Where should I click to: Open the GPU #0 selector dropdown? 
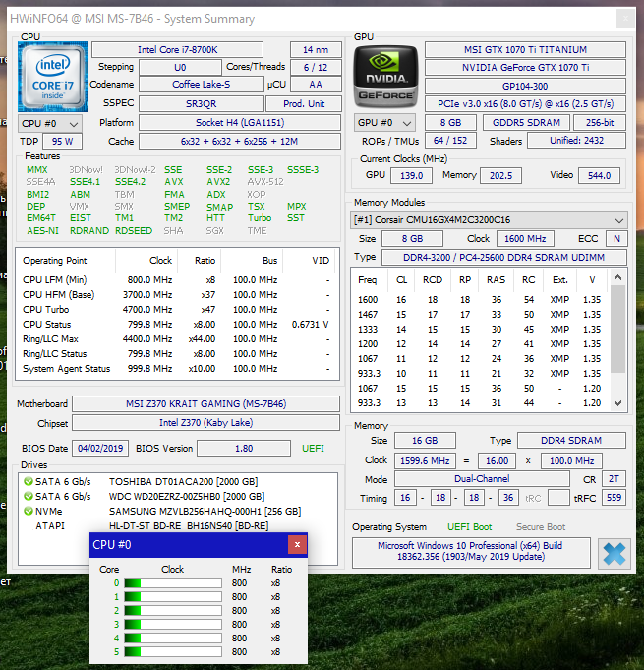pyautogui.click(x=384, y=123)
